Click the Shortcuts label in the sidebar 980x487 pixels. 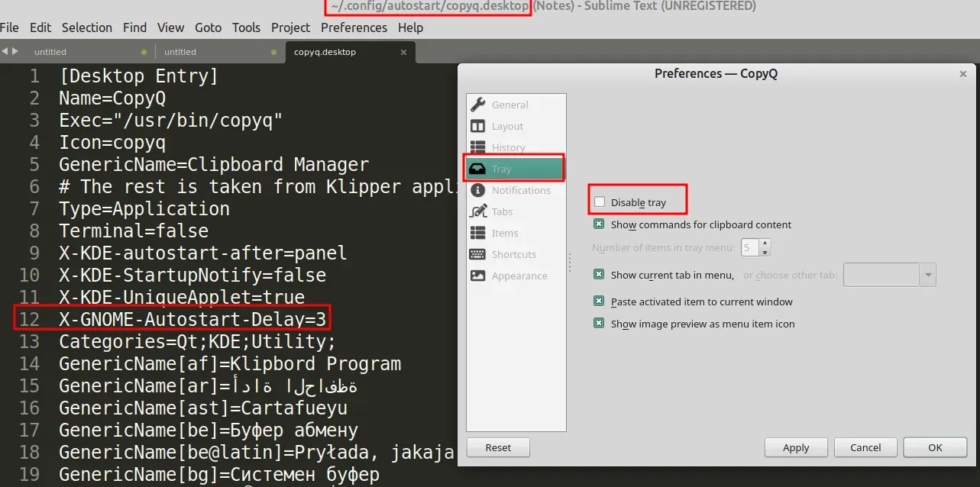point(514,254)
